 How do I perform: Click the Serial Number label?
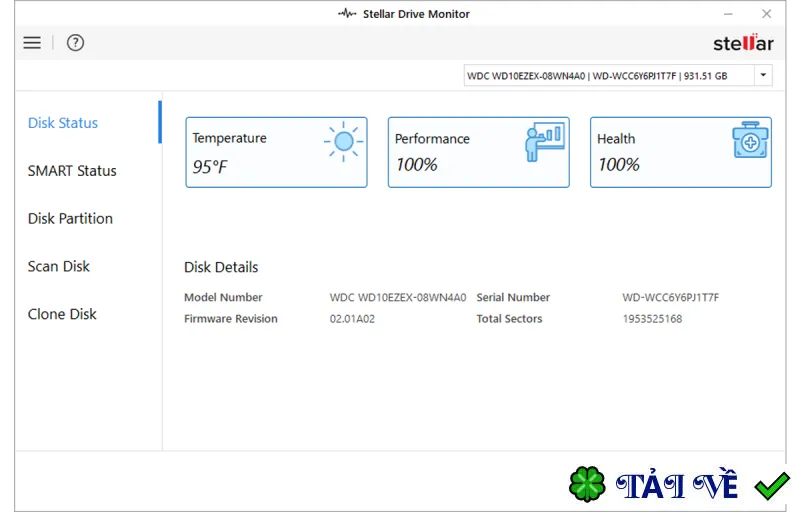tap(513, 297)
